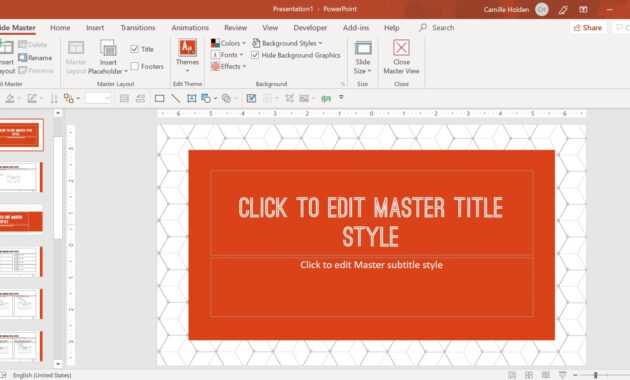Click the Arrange objects icon
This screenshot has height=380, width=630.
[206, 98]
